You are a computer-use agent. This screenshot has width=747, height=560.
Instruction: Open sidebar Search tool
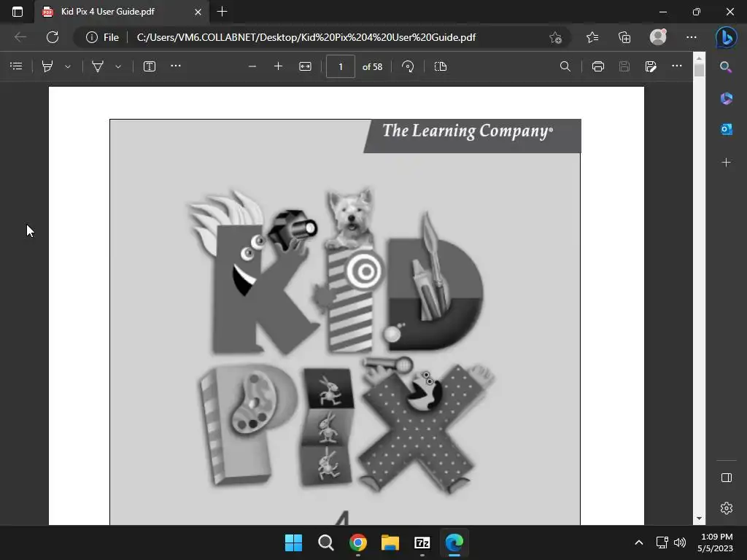[x=726, y=67]
